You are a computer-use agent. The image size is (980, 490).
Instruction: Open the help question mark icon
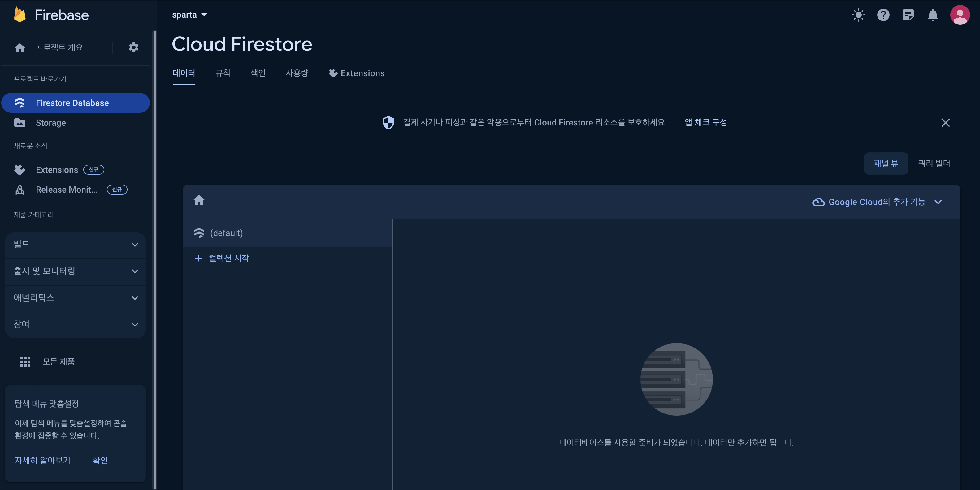883,15
